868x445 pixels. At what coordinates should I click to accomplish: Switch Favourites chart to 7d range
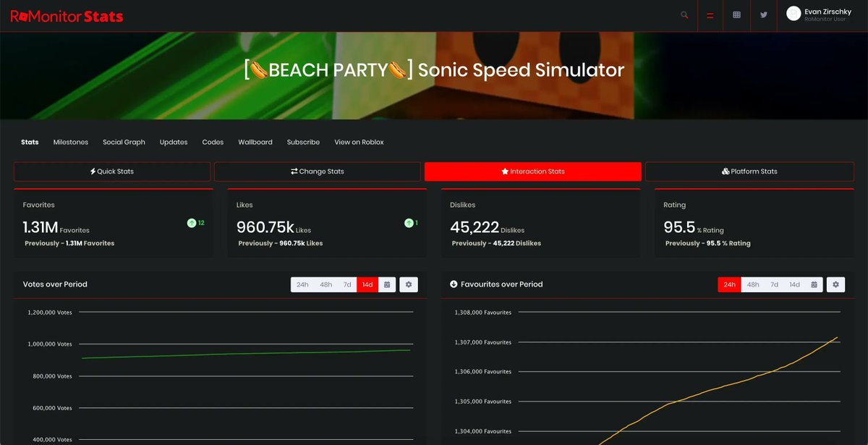(774, 284)
